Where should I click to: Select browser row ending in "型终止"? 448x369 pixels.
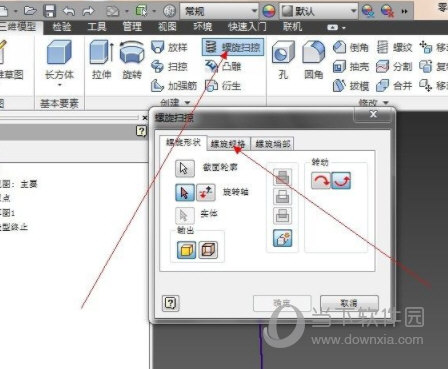click(x=14, y=227)
